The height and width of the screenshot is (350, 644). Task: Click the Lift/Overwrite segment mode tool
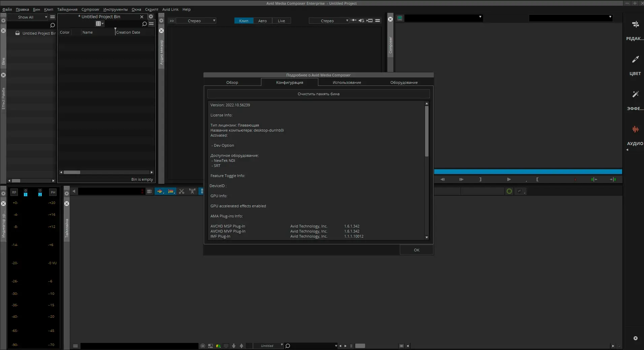coord(171,191)
